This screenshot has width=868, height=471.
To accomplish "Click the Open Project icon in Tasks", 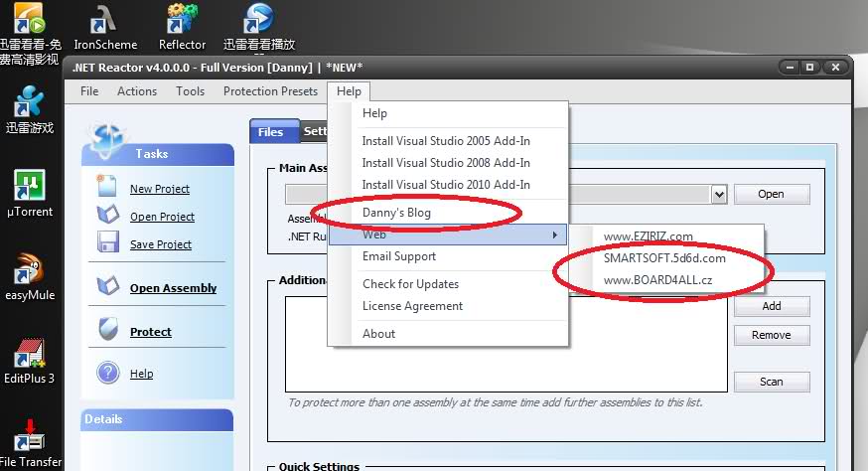I will point(108,214).
